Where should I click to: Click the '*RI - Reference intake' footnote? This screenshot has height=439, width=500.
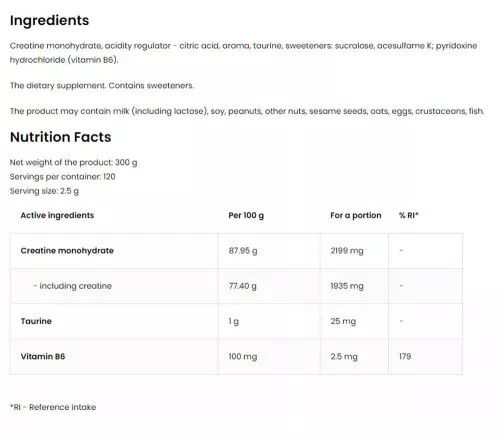53,407
